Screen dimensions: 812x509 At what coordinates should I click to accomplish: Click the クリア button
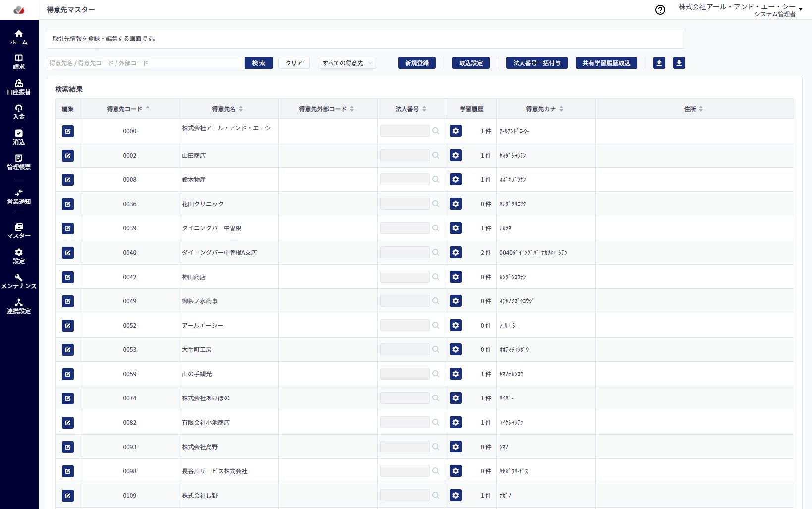tap(294, 63)
